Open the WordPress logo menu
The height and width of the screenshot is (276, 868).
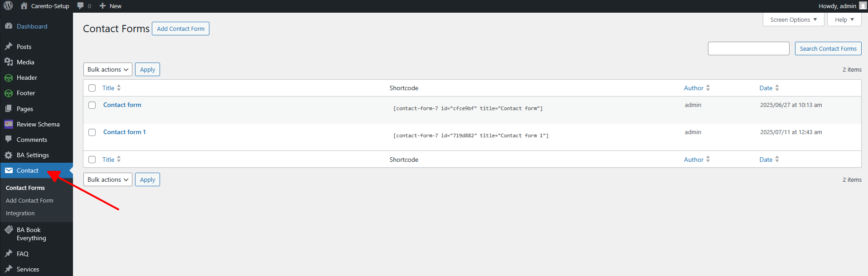point(8,6)
